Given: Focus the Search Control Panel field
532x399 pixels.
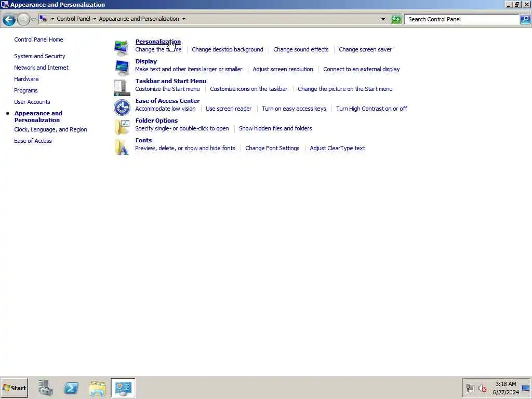Looking at the screenshot, I should 462,19.
